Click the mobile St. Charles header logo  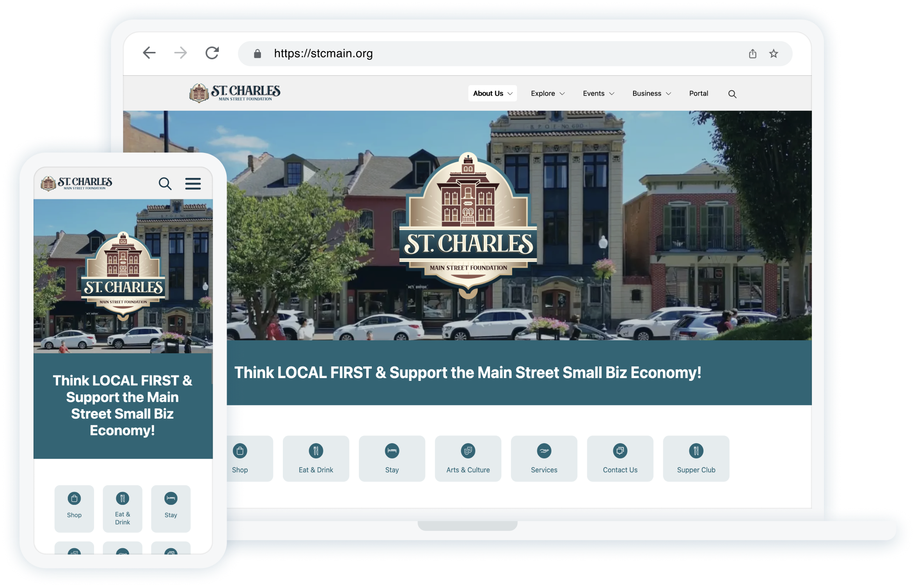(76, 183)
